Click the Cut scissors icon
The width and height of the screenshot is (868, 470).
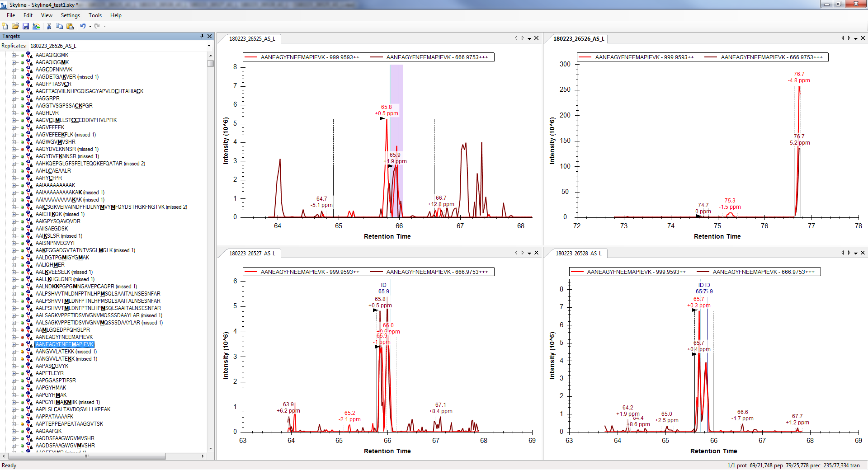coord(49,26)
